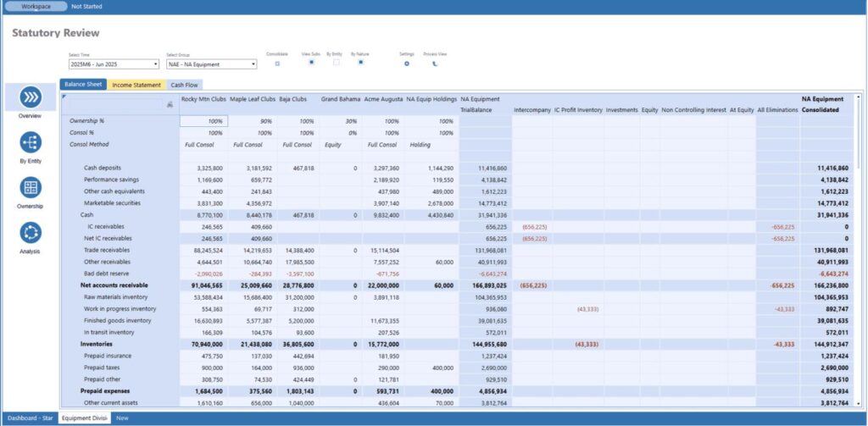The width and height of the screenshot is (868, 426).
Task: Select the Rocky Mtn Clubs column header
Action: click(203, 99)
